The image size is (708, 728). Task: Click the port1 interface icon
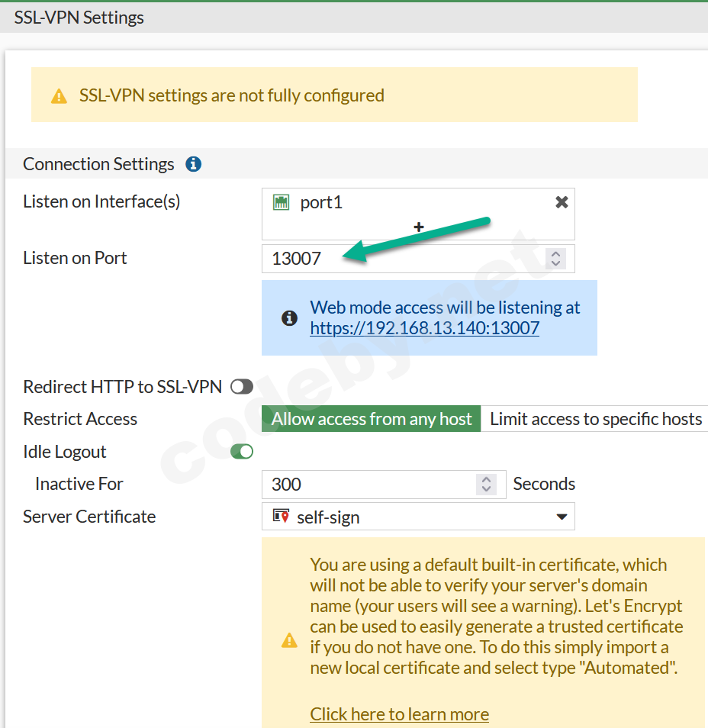click(x=282, y=201)
